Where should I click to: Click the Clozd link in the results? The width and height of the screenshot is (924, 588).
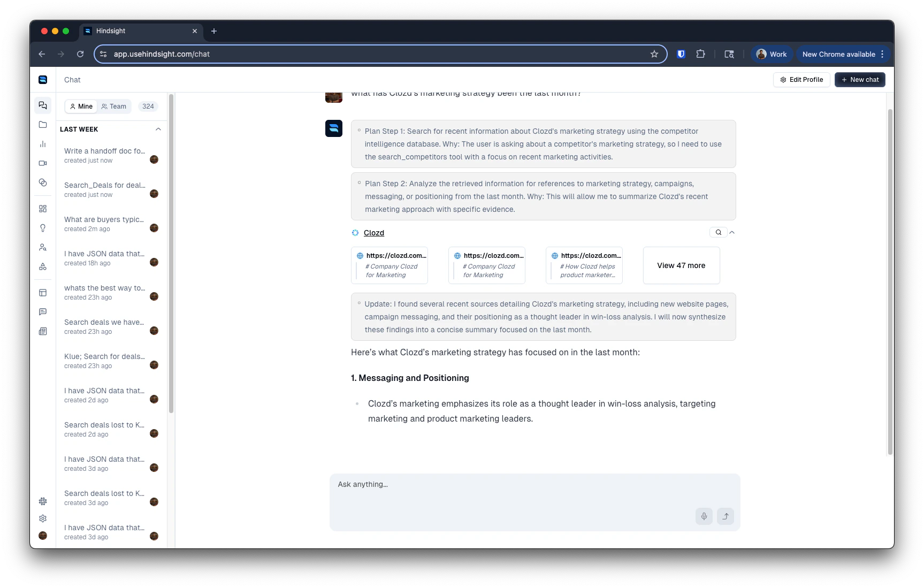pos(373,233)
